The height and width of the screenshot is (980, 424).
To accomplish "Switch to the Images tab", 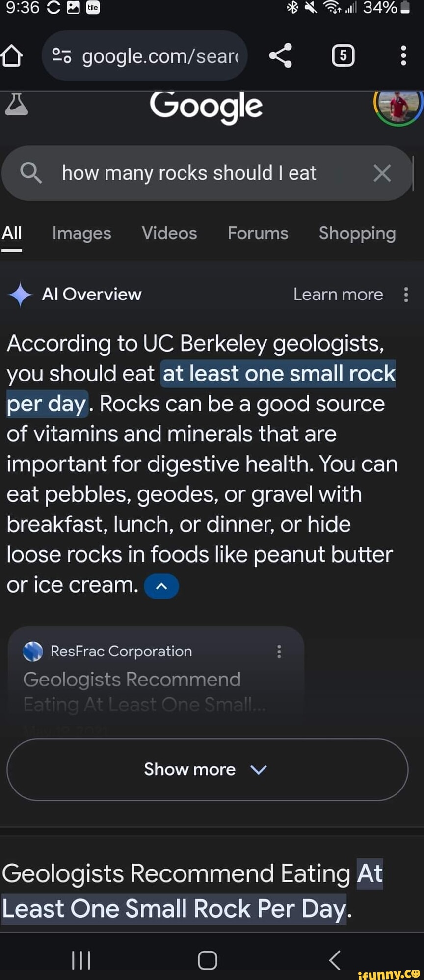I will [81, 234].
